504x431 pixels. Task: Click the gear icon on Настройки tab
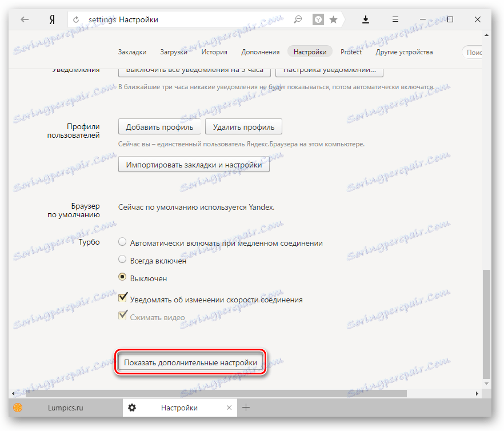132,408
